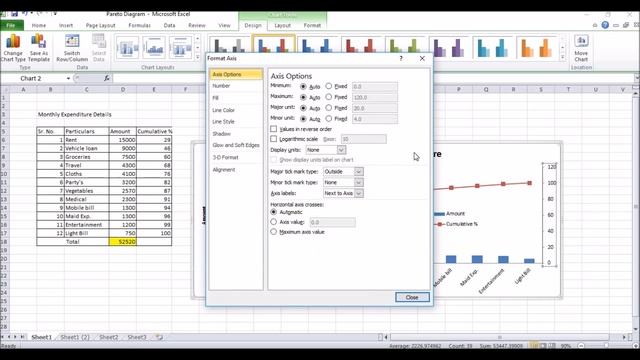Viewport: 640px width, 360px height.
Task: Open the File tab
Action: [x=11, y=25]
